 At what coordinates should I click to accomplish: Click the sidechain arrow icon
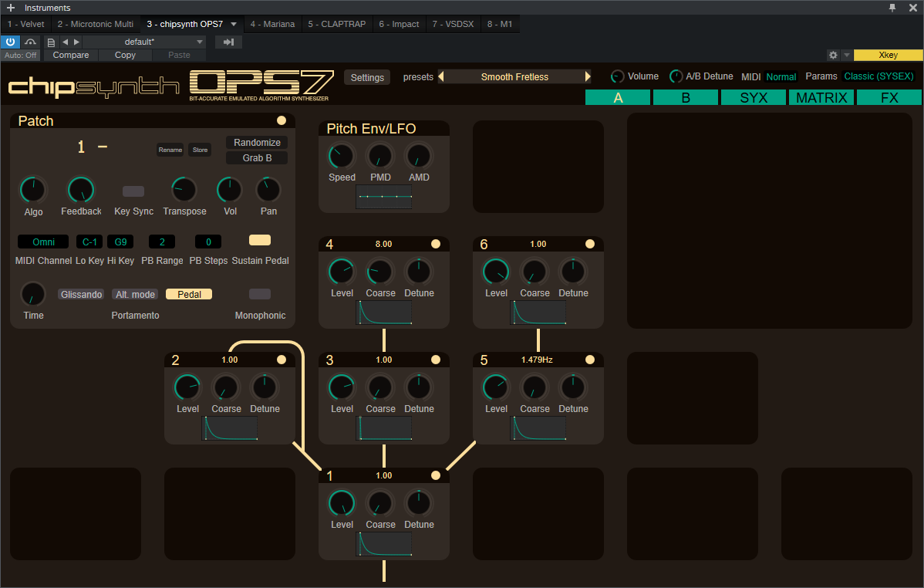point(228,42)
